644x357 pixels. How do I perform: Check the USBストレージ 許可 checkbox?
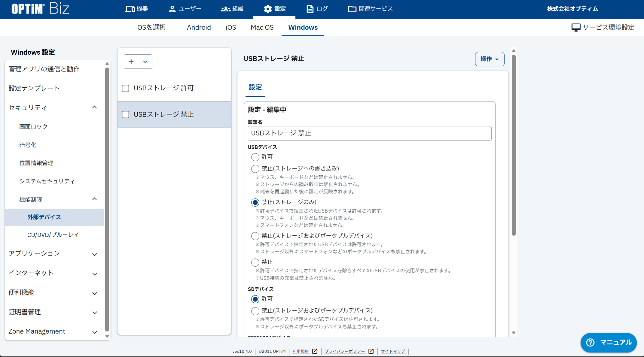tap(125, 88)
